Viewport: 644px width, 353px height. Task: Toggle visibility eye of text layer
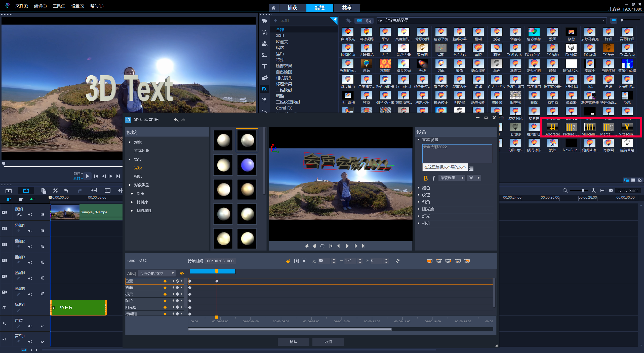tap(182, 273)
